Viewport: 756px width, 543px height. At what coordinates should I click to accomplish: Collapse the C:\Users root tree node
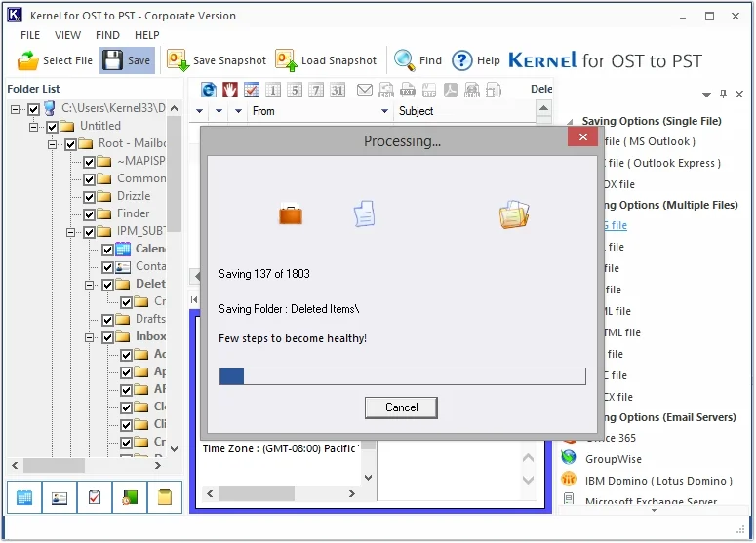pos(15,109)
